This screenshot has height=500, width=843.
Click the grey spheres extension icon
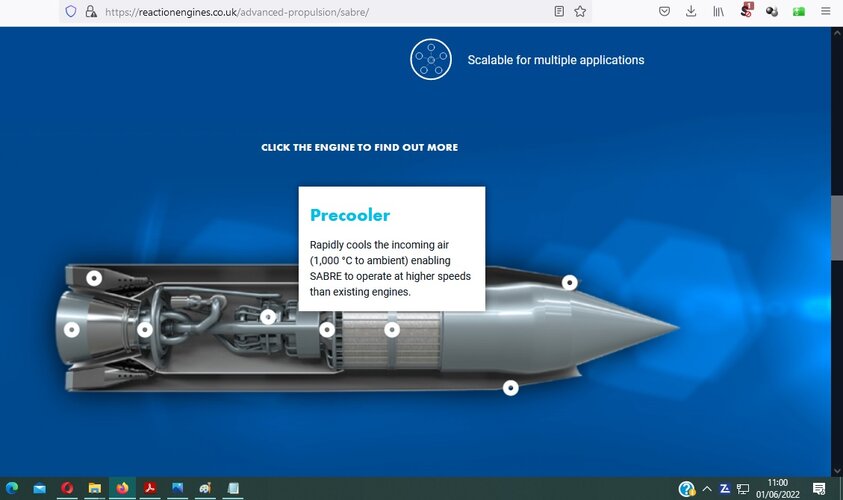(x=772, y=11)
